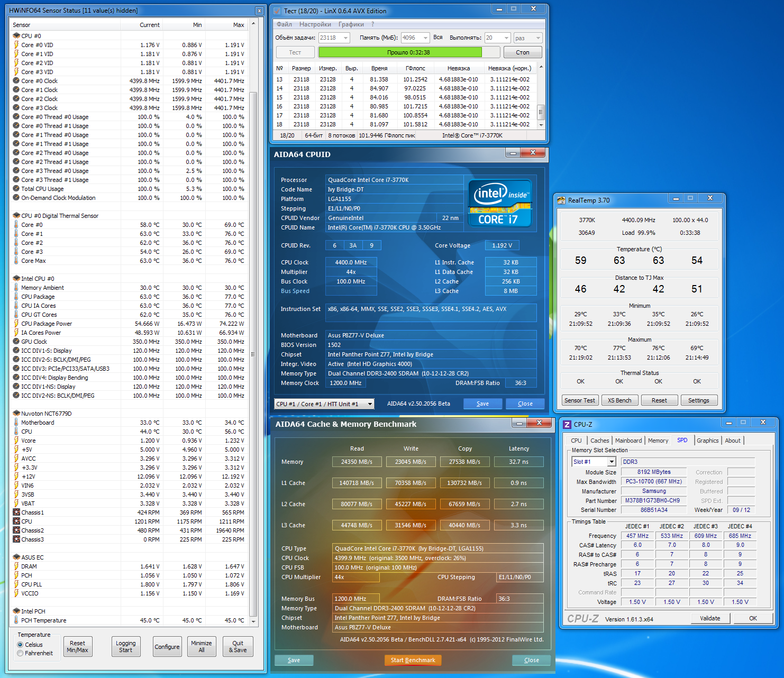Click the Core #0 Clock sensor icon

coord(16,81)
